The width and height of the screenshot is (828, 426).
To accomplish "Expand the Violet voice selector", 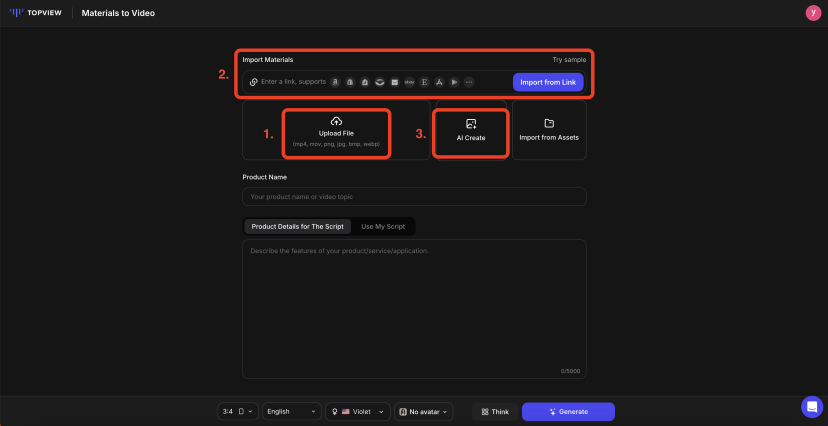I will (x=358, y=411).
